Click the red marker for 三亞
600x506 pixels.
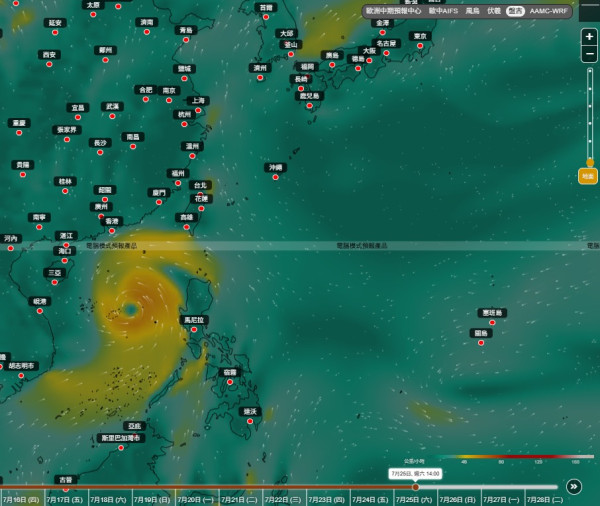click(x=54, y=282)
